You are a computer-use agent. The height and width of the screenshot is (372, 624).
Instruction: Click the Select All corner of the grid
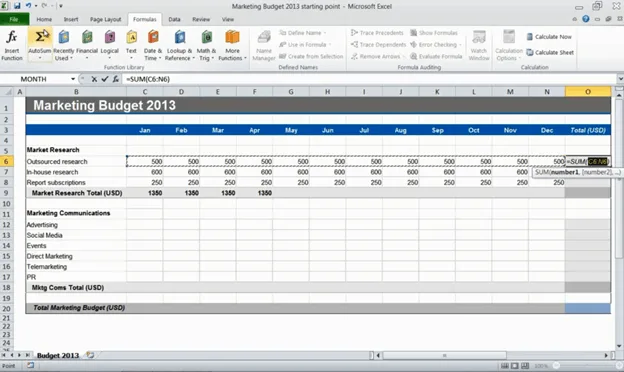[8, 92]
